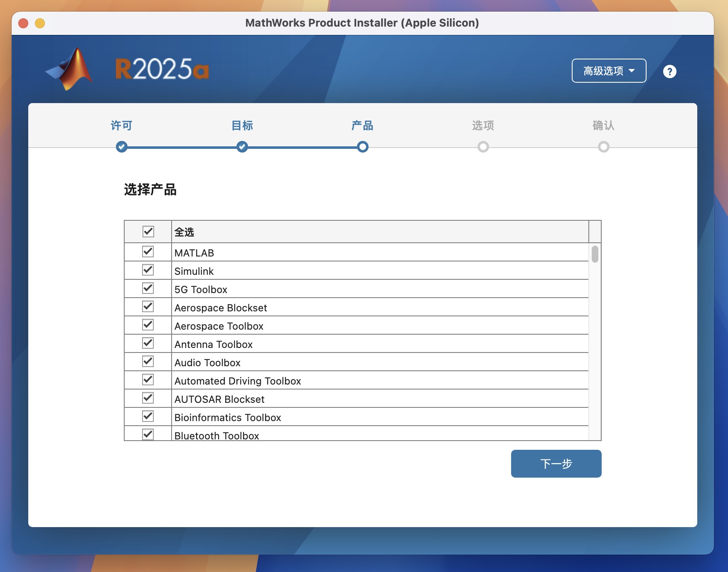Click the R2025a release logo
Viewport: 728px width, 572px height.
coord(162,69)
